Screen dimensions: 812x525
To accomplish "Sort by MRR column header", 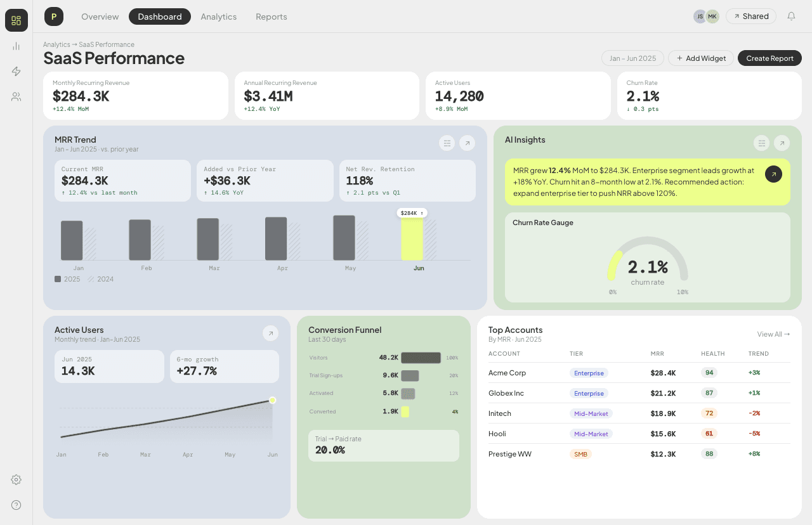I will (x=657, y=354).
